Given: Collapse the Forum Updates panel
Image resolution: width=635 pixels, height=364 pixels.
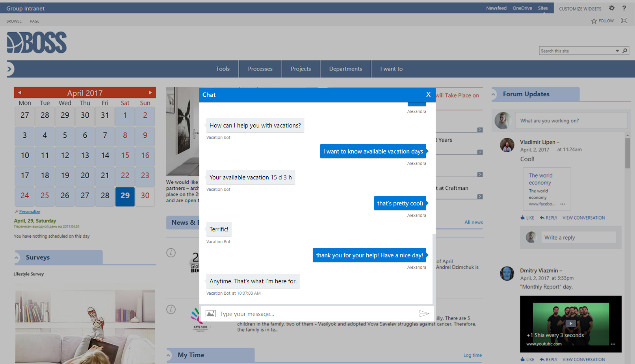Looking at the screenshot, I should pyautogui.click(x=494, y=94).
